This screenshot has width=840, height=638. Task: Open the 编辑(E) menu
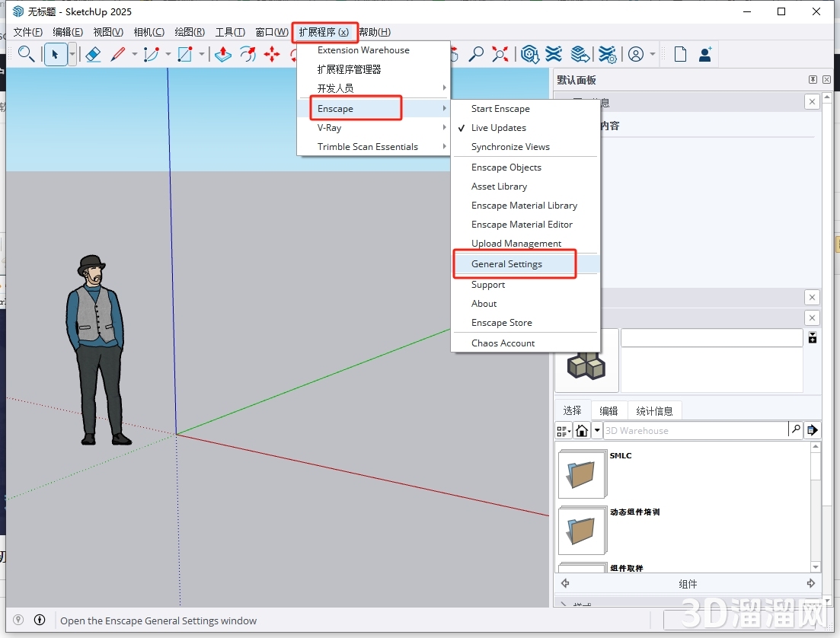68,32
